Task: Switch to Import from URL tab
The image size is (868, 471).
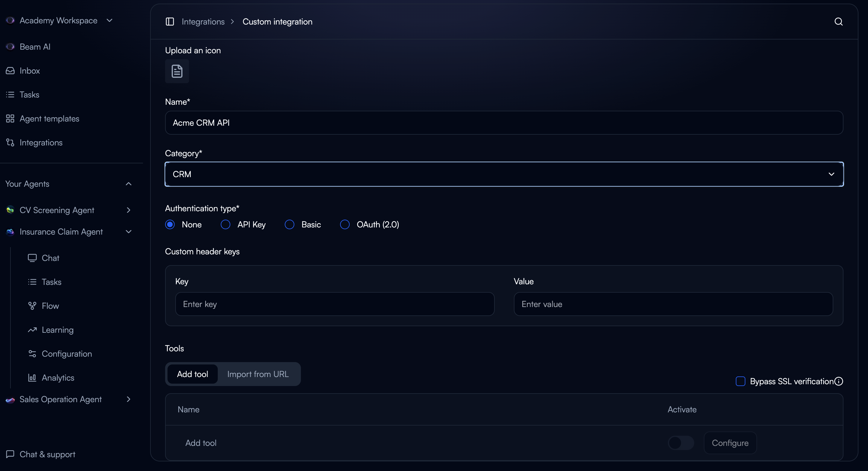Action: tap(258, 374)
